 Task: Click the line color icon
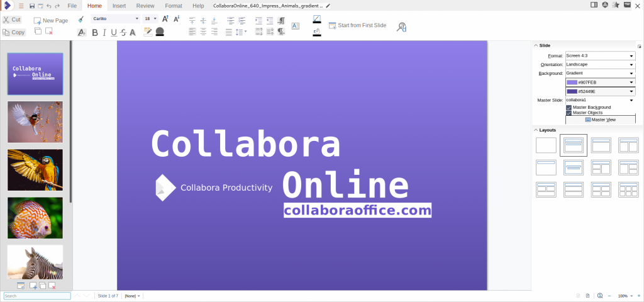point(317,19)
